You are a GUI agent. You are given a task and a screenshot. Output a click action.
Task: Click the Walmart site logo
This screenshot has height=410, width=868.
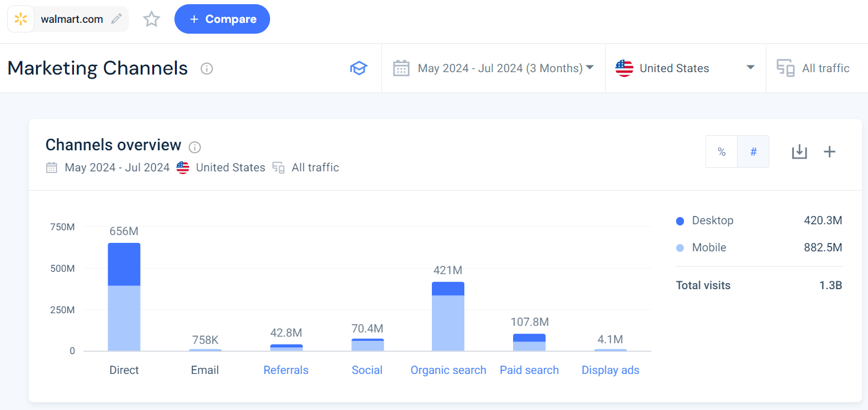pos(21,19)
